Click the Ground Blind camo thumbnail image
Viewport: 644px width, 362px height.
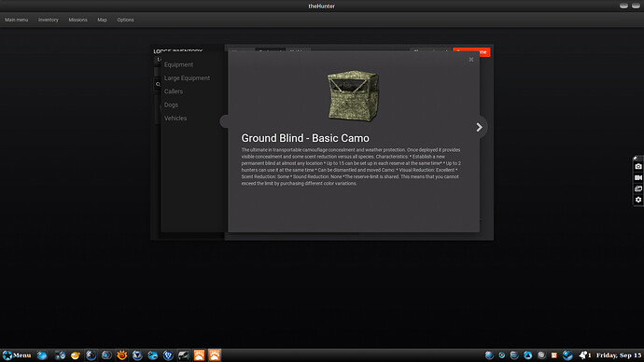(x=353, y=95)
